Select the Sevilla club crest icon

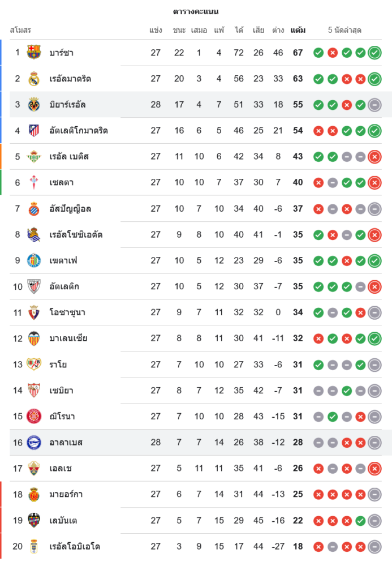[34, 391]
